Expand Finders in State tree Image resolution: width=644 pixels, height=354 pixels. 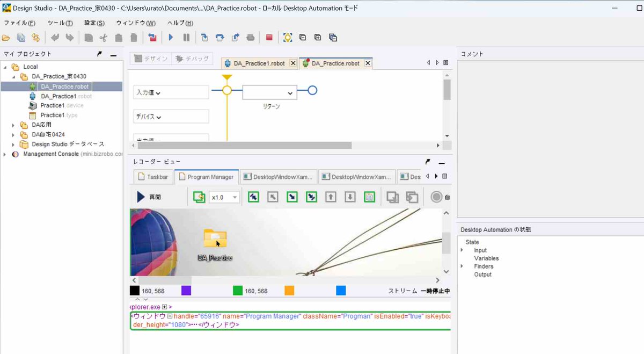click(x=462, y=266)
